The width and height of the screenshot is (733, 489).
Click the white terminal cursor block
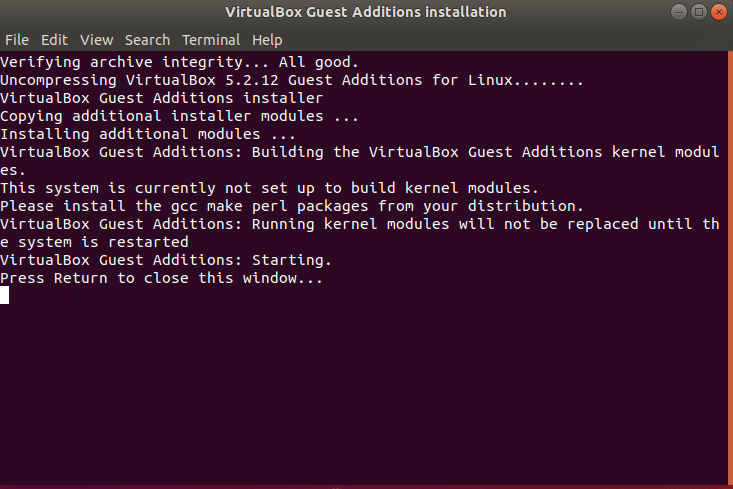5,295
